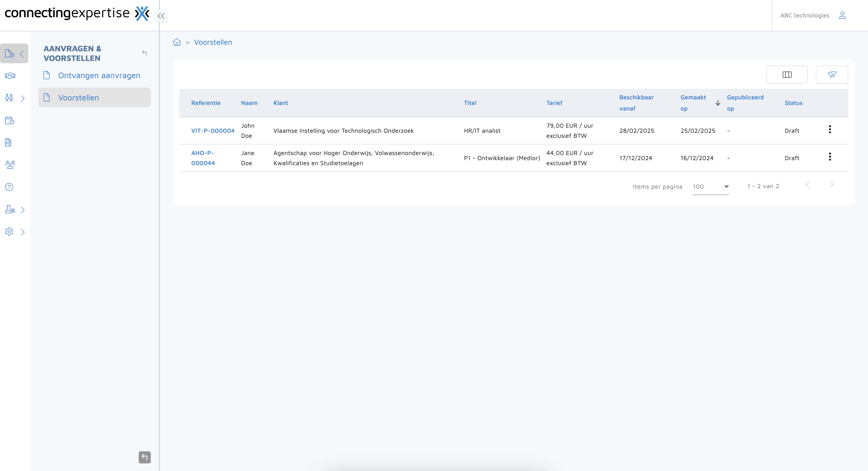
Task: Open user profile icon at top right
Action: coord(842,15)
